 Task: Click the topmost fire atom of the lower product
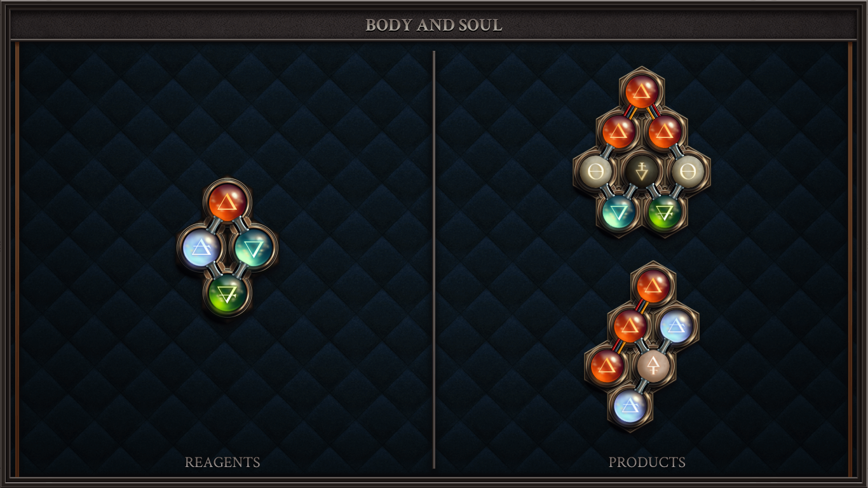tap(653, 286)
